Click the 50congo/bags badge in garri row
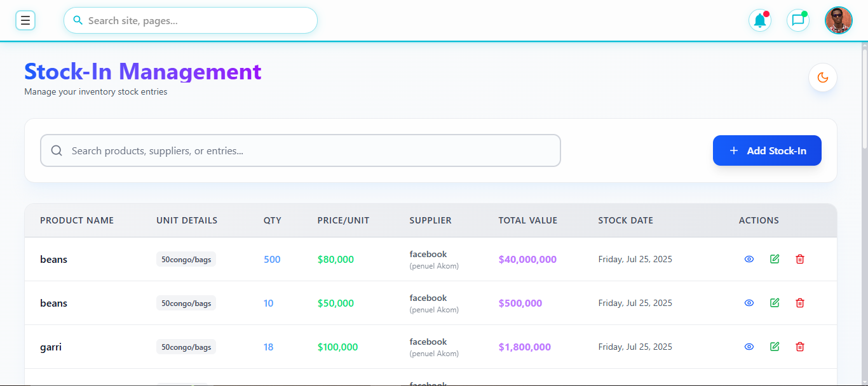This screenshot has width=868, height=386. pos(186,347)
